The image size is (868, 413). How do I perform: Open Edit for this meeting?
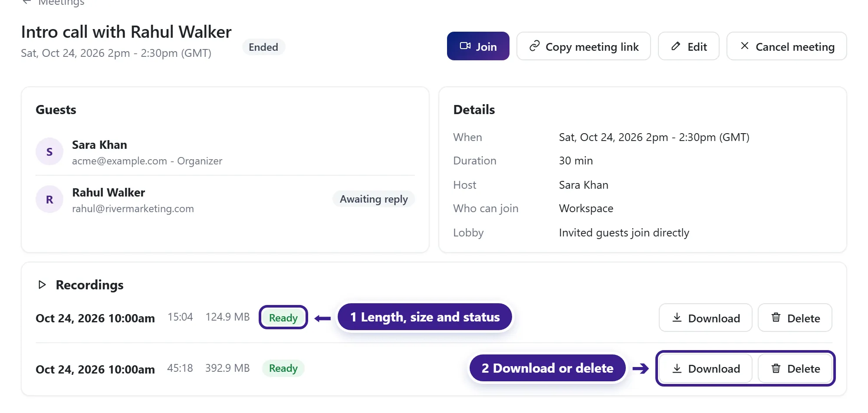(x=688, y=46)
